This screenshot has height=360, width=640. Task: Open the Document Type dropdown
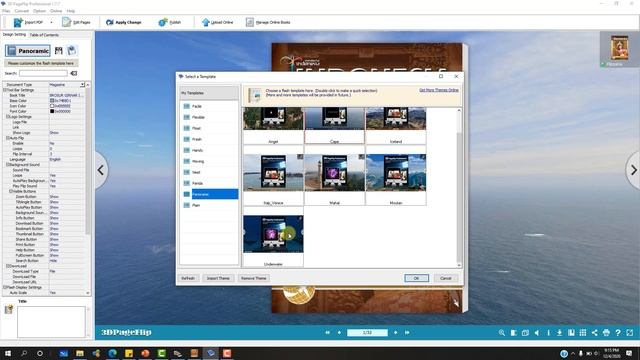(82, 84)
